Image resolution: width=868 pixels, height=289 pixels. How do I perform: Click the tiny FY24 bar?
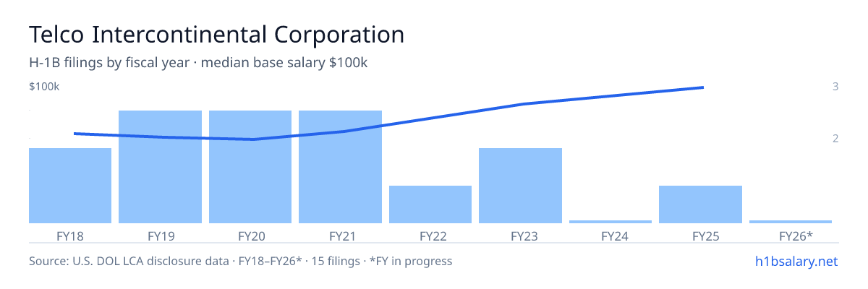pos(610,222)
